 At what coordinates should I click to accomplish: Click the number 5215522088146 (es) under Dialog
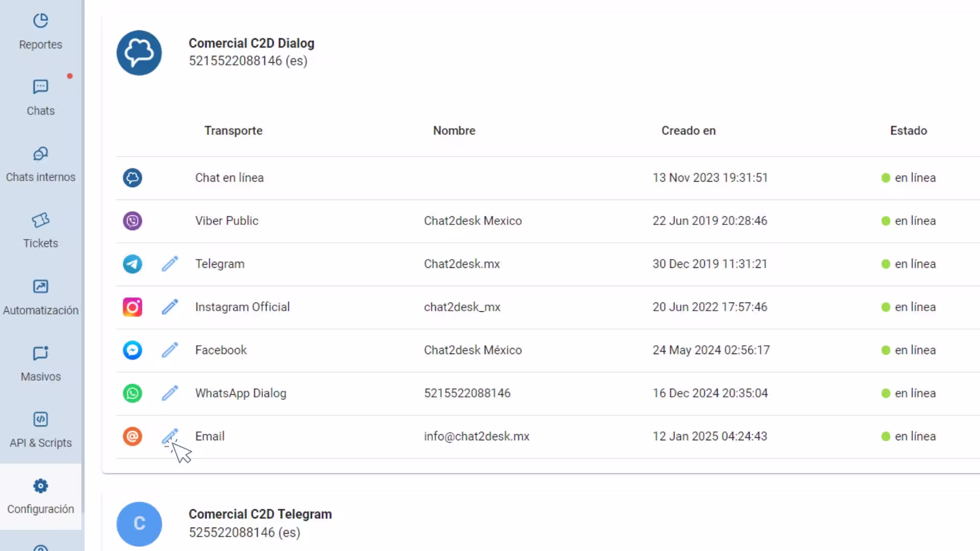click(x=248, y=61)
